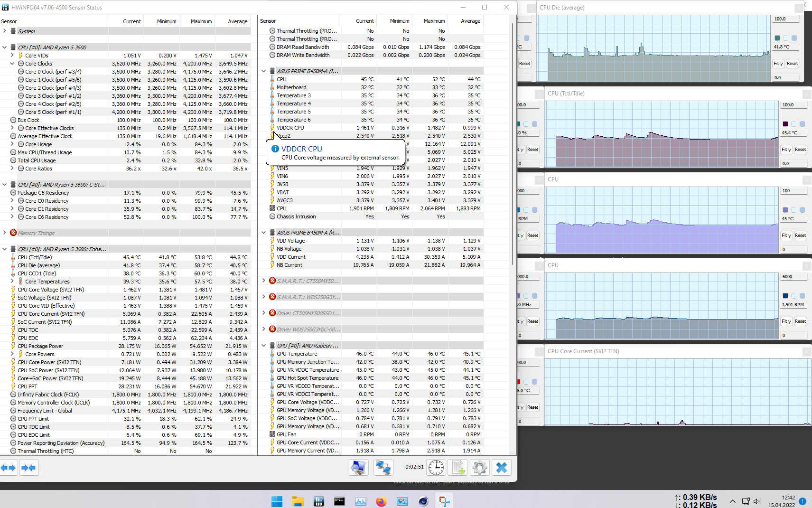Close the sensor window with the blue X

coord(502,468)
